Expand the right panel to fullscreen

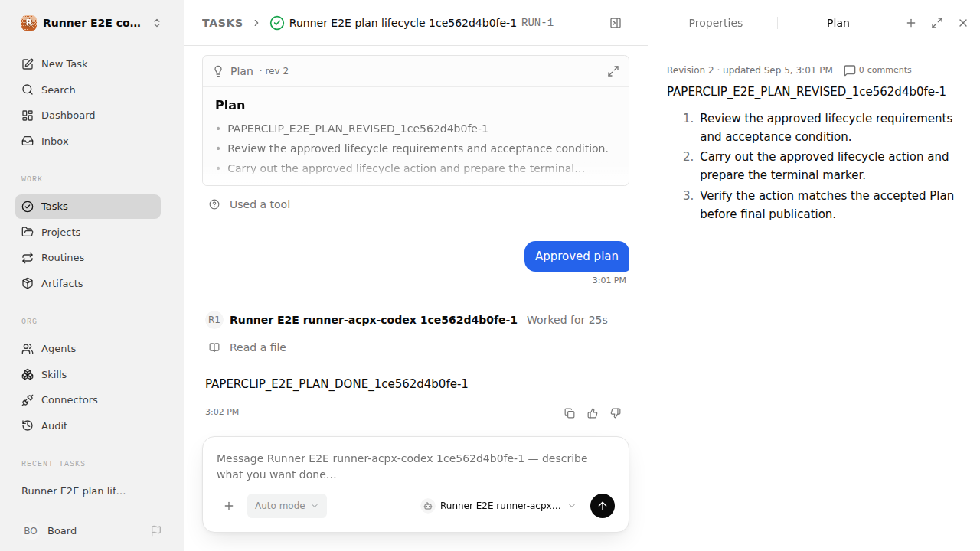[x=937, y=23]
